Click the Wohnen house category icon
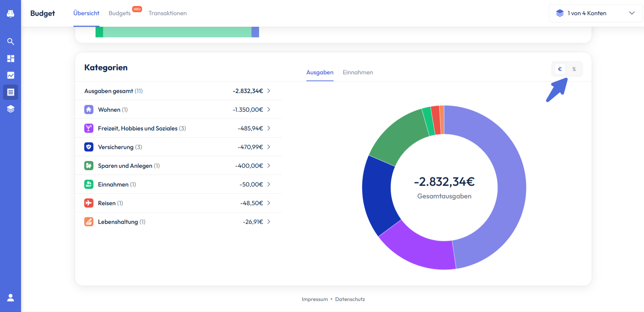 point(89,109)
